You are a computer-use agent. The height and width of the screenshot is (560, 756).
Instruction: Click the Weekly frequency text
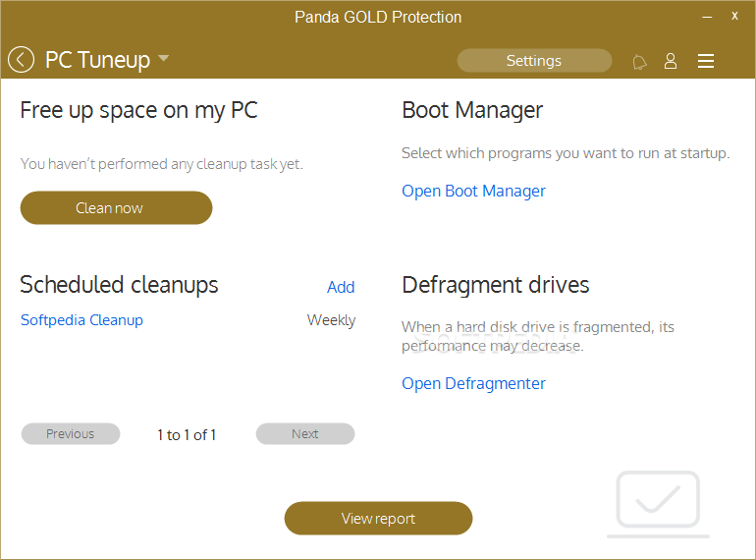(x=331, y=320)
